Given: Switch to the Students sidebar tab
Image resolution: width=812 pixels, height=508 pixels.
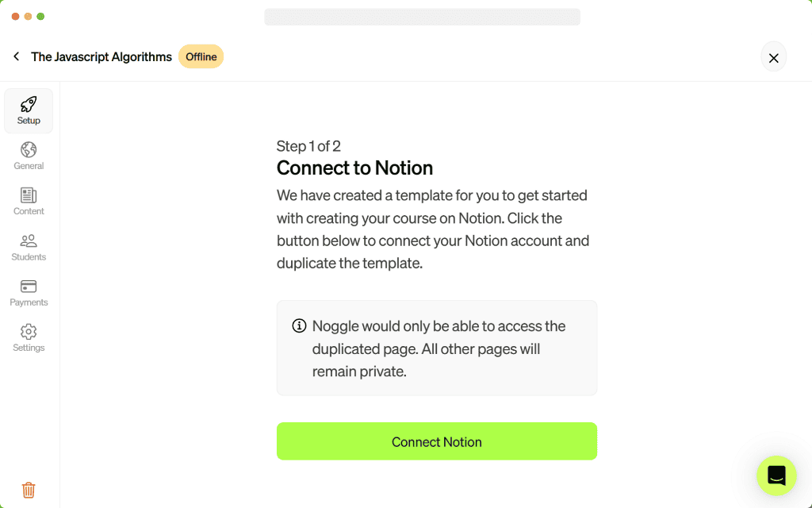Looking at the screenshot, I should click(29, 247).
